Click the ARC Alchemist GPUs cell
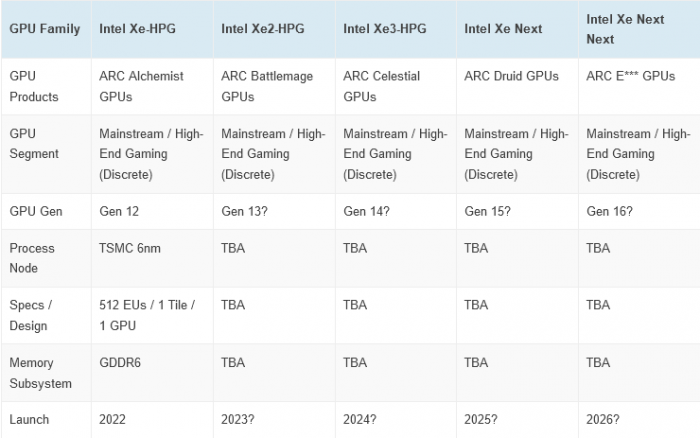Viewport: 700px width, 438px height. pyautogui.click(x=146, y=86)
